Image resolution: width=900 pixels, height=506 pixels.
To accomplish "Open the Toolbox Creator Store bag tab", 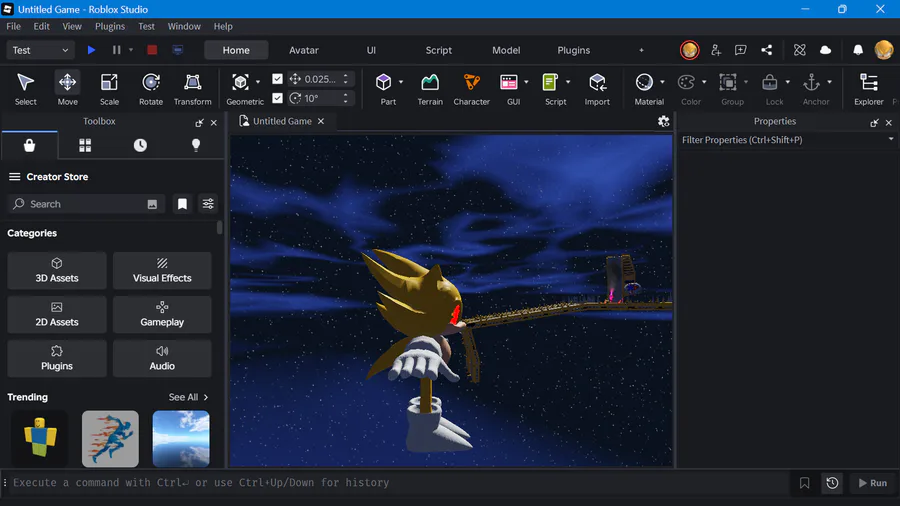I will (29, 146).
